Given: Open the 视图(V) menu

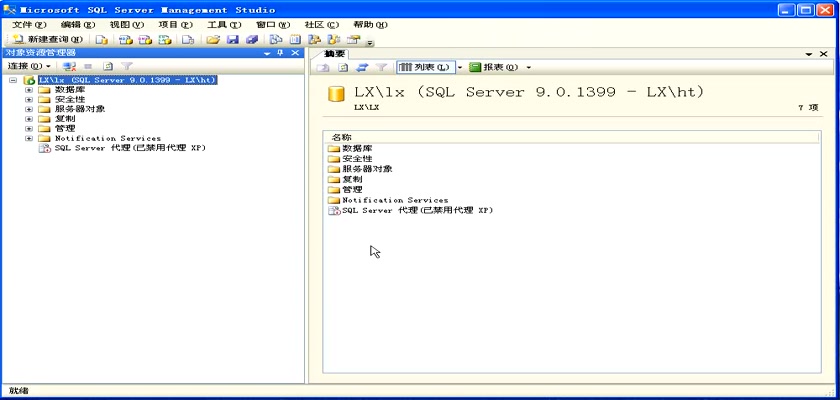Looking at the screenshot, I should (x=126, y=25).
